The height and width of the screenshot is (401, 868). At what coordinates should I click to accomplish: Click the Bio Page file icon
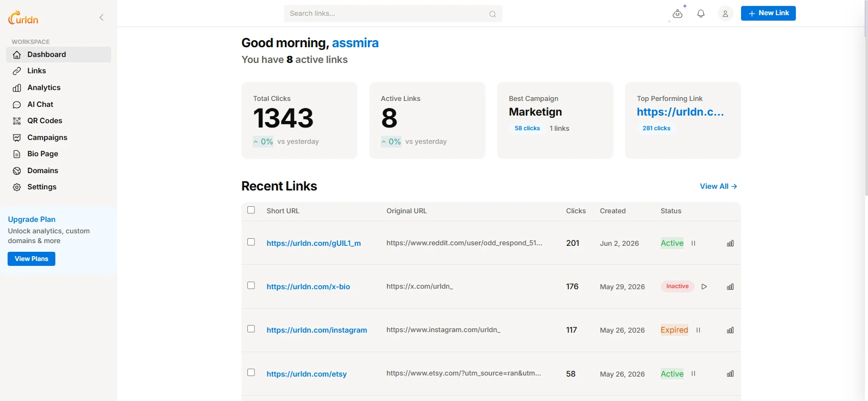pyautogui.click(x=17, y=154)
